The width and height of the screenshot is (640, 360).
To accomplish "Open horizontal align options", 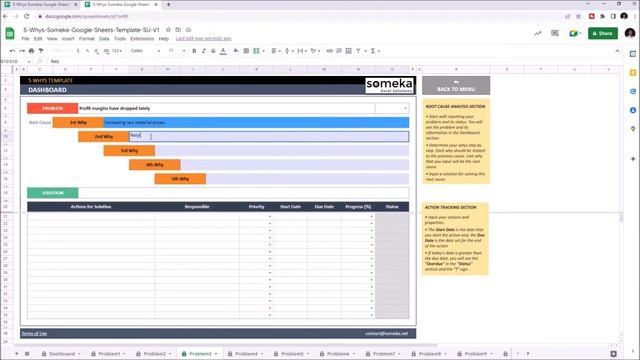I will [x=276, y=51].
